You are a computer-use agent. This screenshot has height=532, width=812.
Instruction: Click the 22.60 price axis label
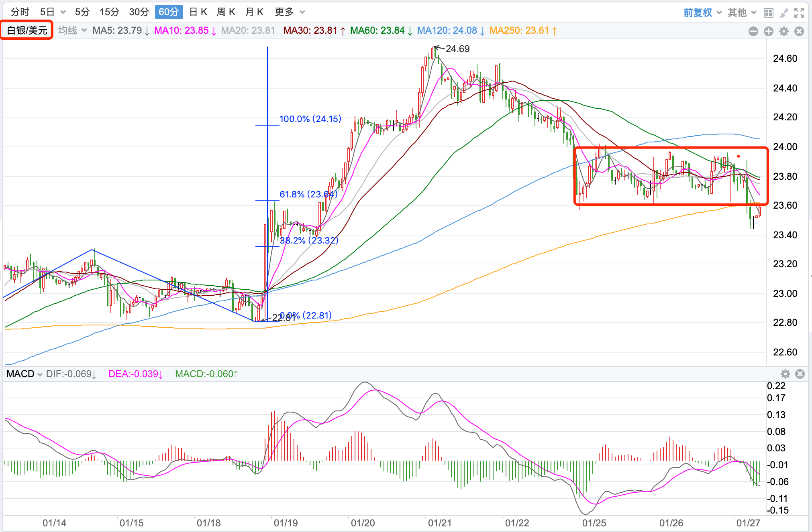785,352
